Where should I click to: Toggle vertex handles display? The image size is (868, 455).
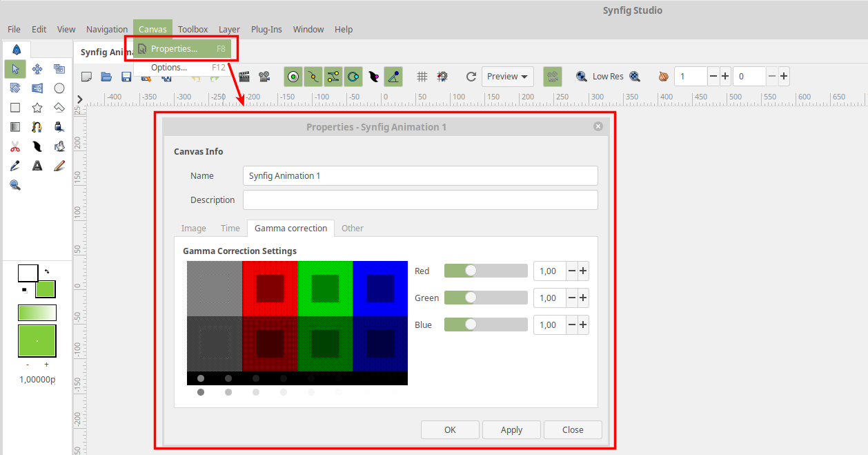(313, 77)
